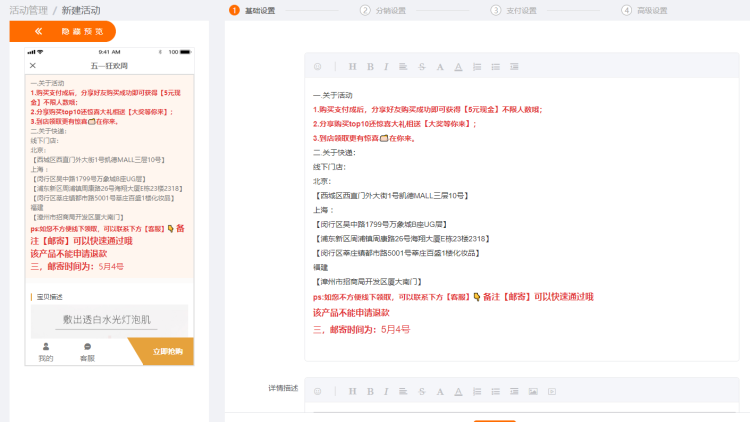The width and height of the screenshot is (750, 422).
Task: Increase indent in top editor toolbar
Action: point(514,67)
